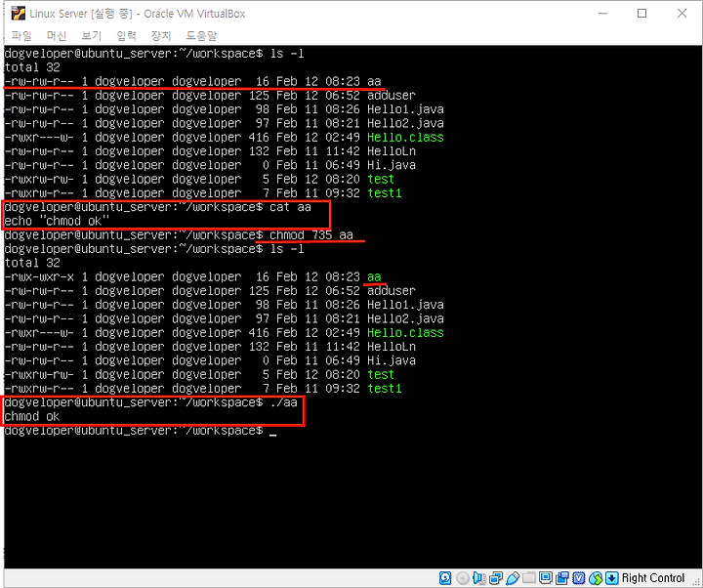Click the audio speaker status icon

(x=478, y=577)
